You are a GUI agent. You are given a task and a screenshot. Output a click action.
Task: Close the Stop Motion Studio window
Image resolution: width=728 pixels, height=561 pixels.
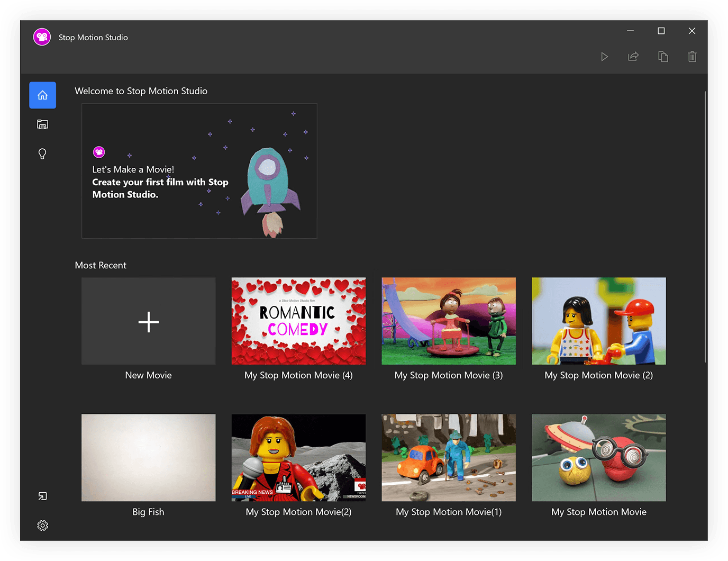tap(691, 31)
